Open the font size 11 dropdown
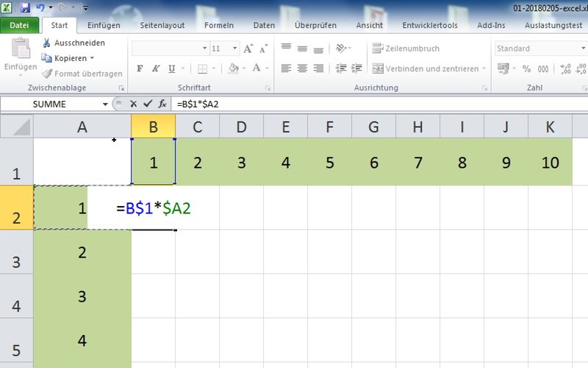Image resolution: width=588 pixels, height=368 pixels. click(234, 49)
